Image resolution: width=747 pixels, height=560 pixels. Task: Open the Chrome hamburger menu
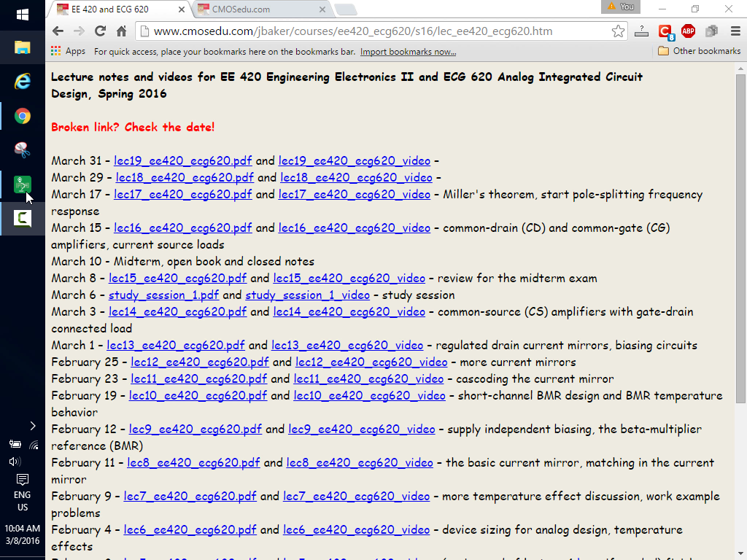(735, 31)
